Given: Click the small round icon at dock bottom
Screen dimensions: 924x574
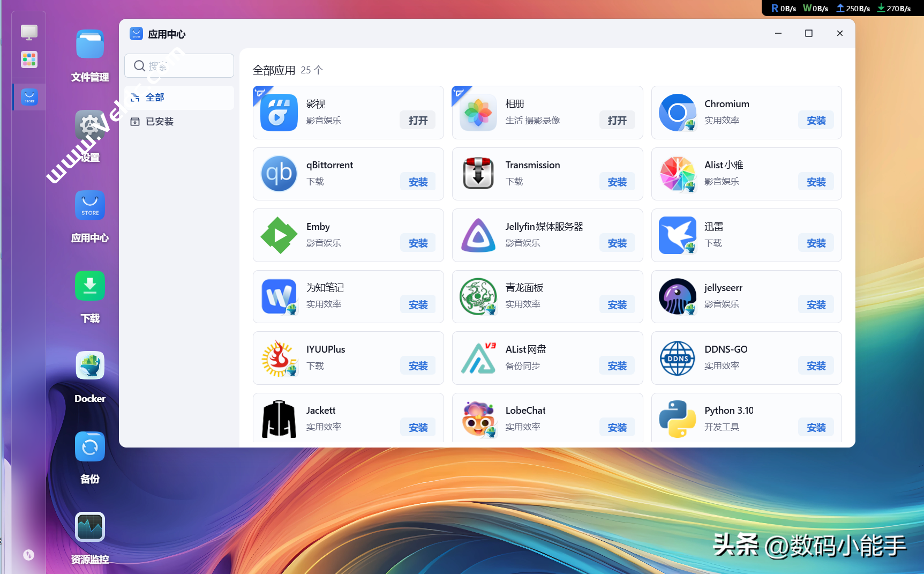Looking at the screenshot, I should point(29,555).
